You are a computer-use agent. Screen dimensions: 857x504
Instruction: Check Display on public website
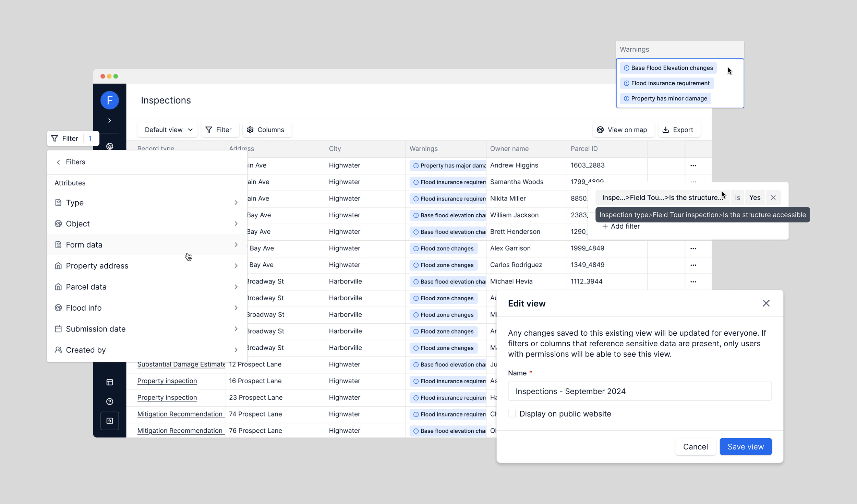click(x=511, y=414)
